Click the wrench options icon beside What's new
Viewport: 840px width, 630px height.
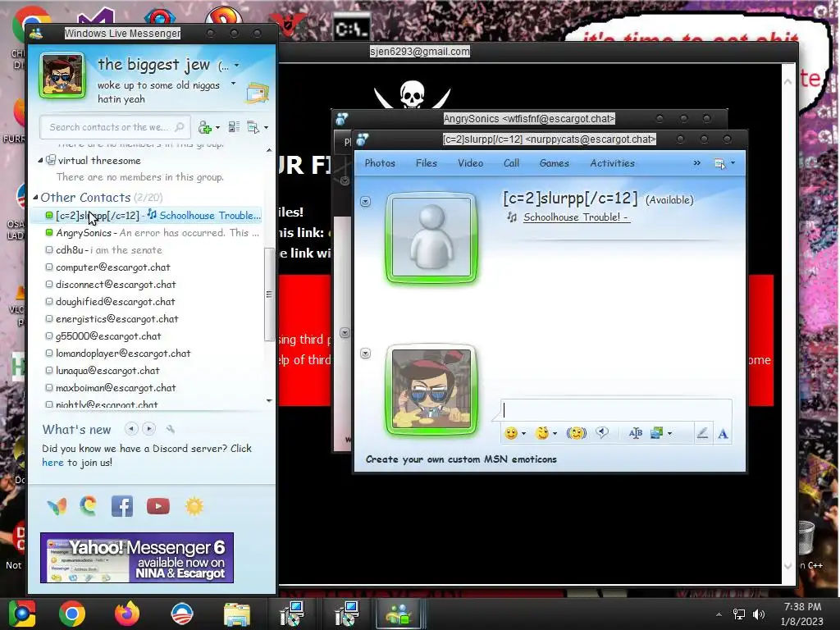pyautogui.click(x=171, y=428)
